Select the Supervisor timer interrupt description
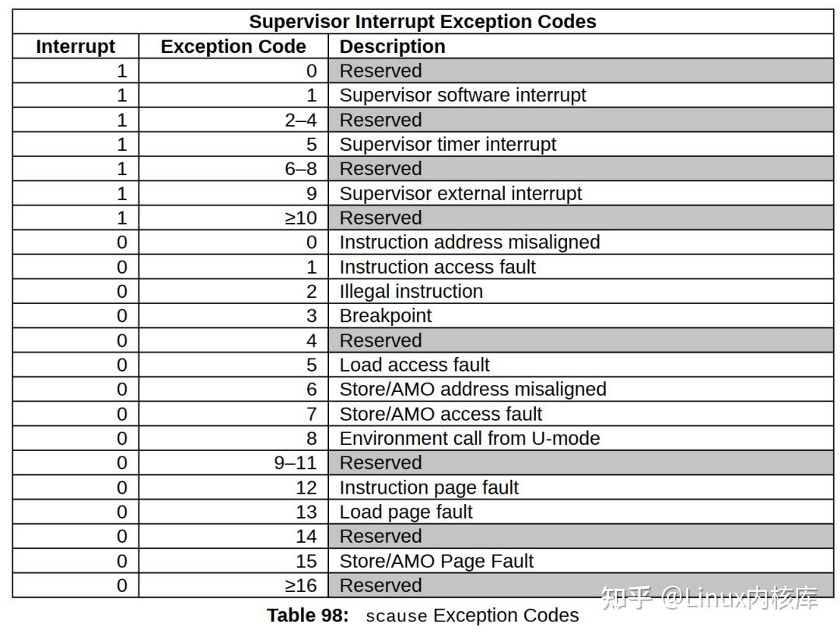 tap(448, 145)
